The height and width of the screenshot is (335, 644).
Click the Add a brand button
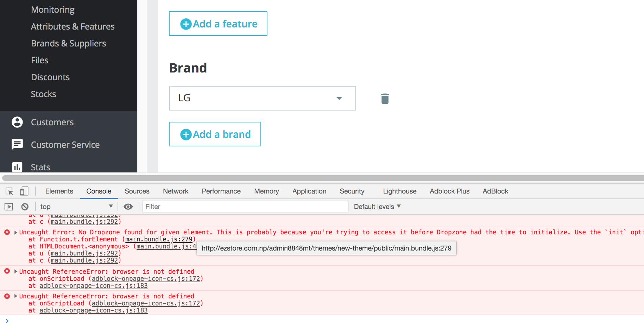[215, 134]
